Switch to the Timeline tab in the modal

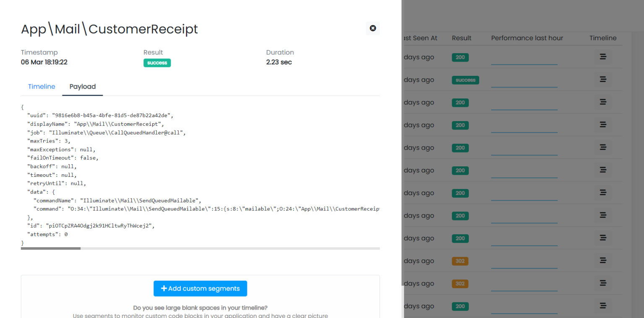pos(42,86)
